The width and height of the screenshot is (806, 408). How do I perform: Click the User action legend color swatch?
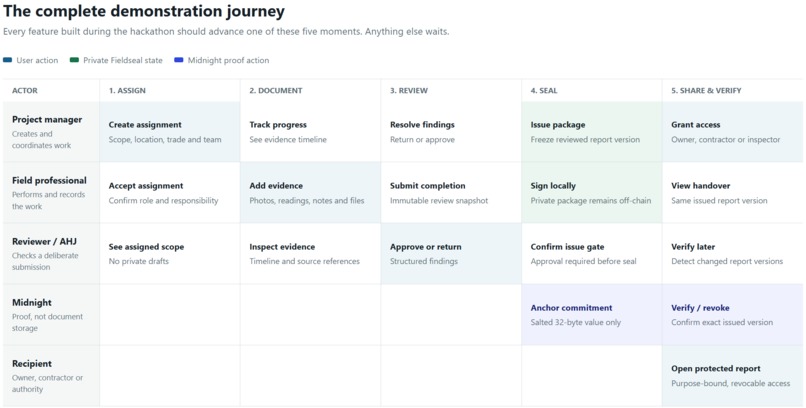click(7, 60)
